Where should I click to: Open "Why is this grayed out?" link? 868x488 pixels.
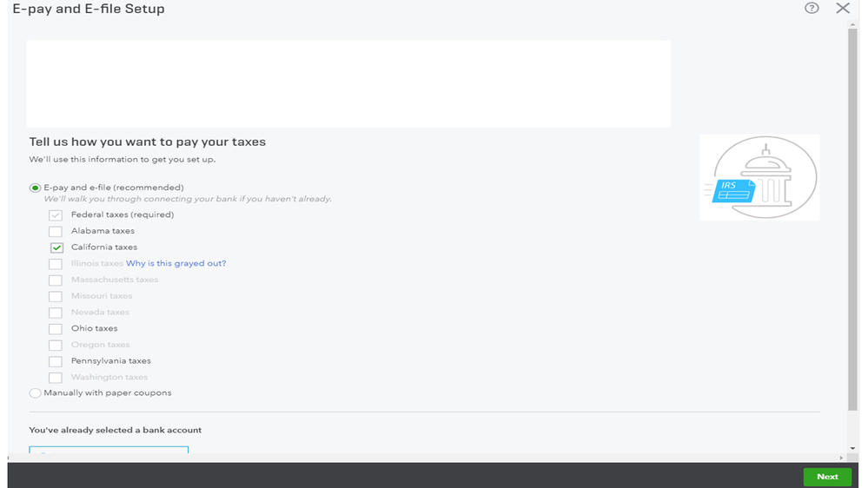point(176,264)
